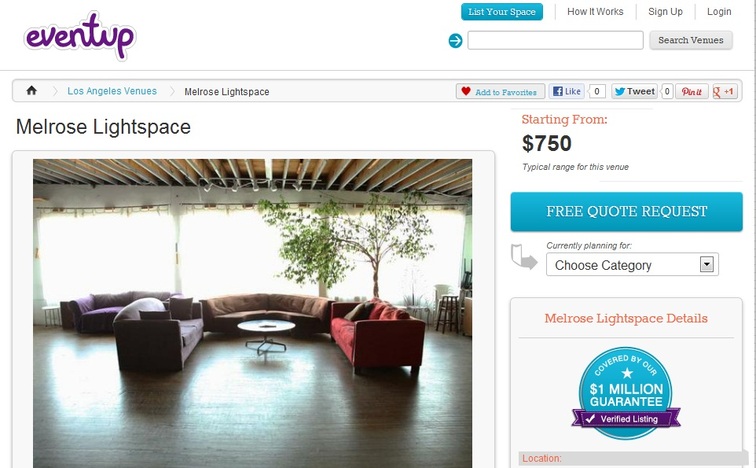
Task: Click the Search Venues button
Action: [690, 40]
